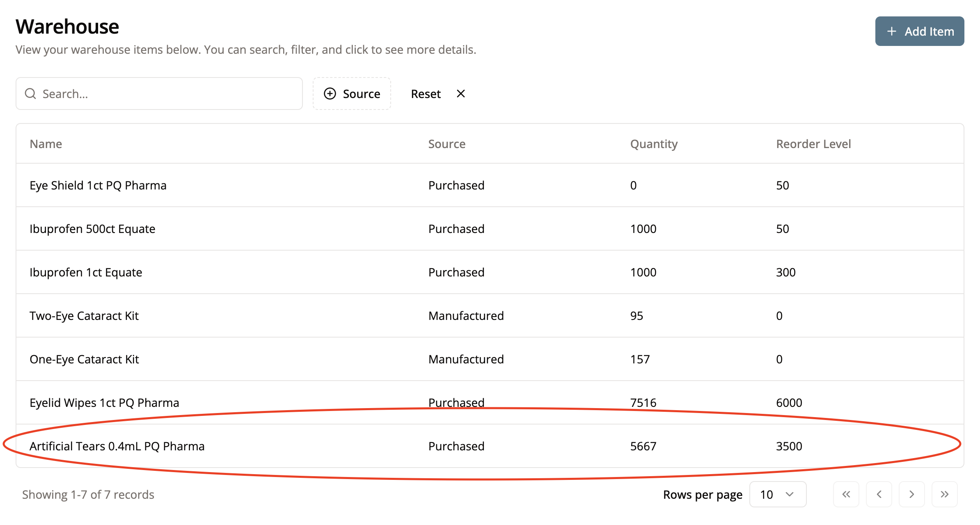Open the Rows per page dropdown

[x=777, y=494]
